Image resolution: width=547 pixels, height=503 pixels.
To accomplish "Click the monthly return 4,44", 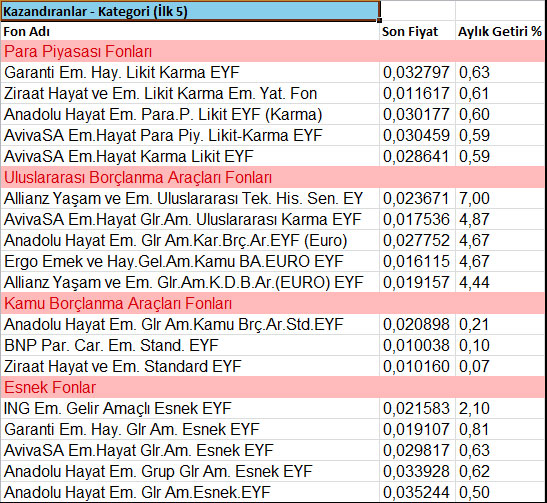I will point(500,282).
